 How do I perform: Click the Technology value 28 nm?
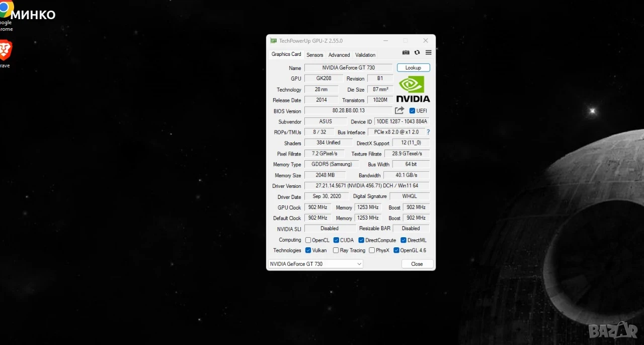321,89
